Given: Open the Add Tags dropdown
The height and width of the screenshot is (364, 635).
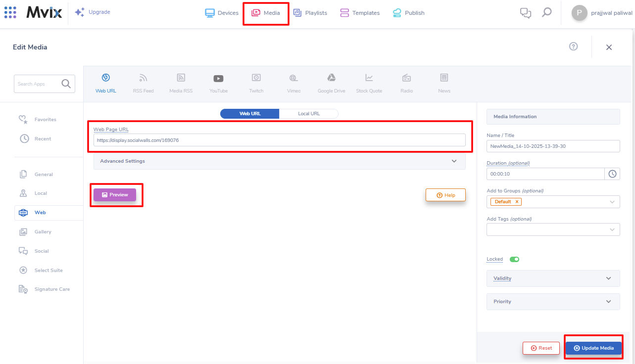Looking at the screenshot, I should coord(553,229).
